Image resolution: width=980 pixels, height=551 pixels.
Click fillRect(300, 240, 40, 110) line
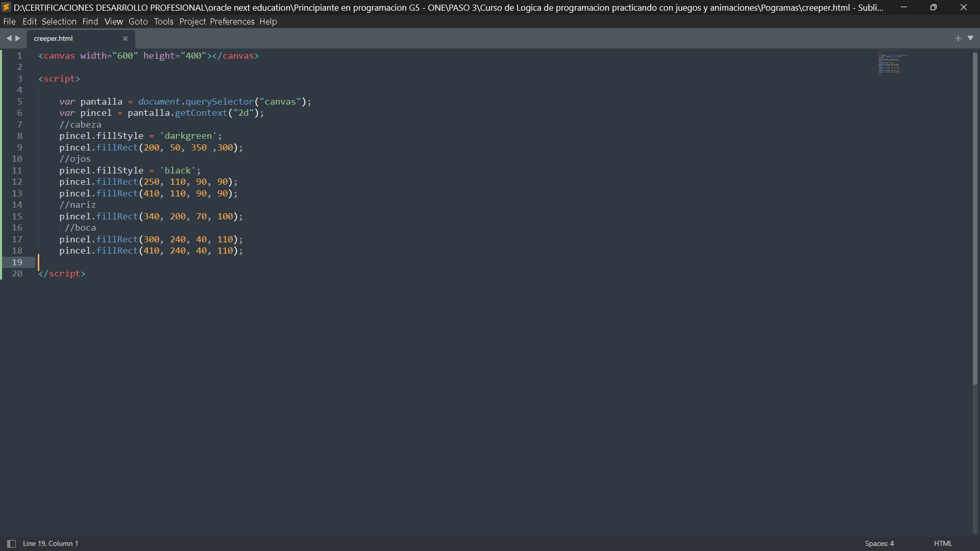(x=151, y=239)
